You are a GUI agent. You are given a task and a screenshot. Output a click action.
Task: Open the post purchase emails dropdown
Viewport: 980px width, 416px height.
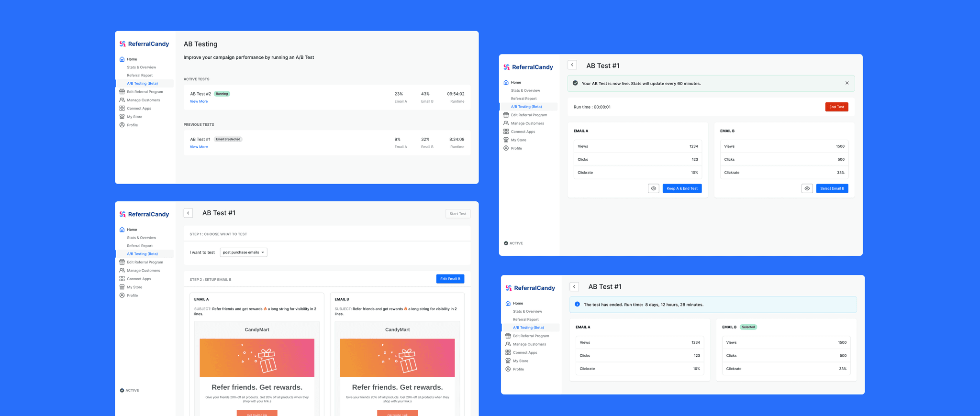(244, 252)
